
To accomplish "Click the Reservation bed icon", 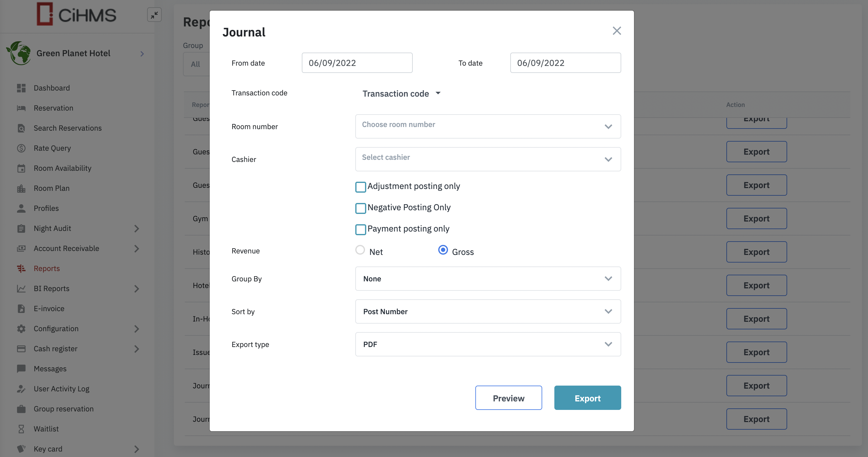I will point(21,108).
